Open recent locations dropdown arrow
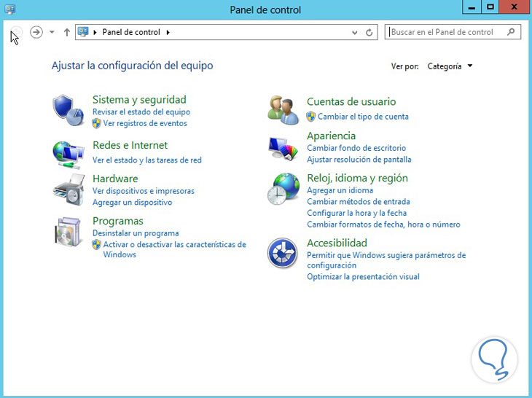The image size is (532, 398). point(52,32)
